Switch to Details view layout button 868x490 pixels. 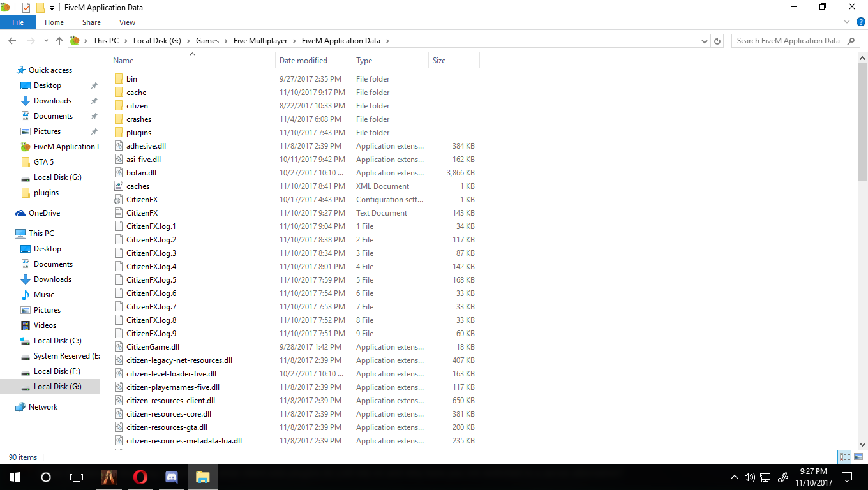845,457
